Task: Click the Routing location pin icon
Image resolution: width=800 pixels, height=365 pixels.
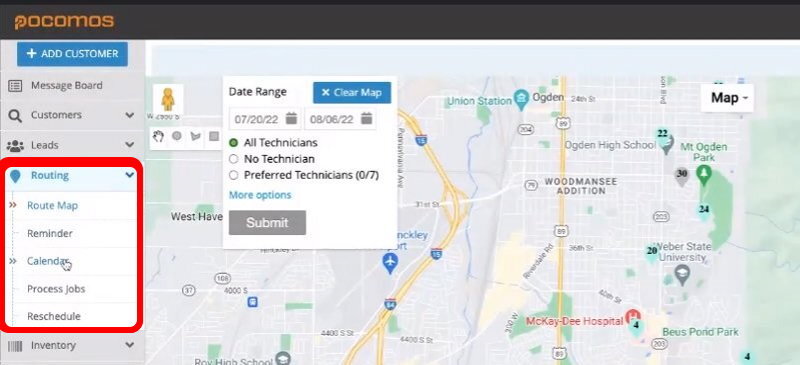Action: (x=16, y=176)
